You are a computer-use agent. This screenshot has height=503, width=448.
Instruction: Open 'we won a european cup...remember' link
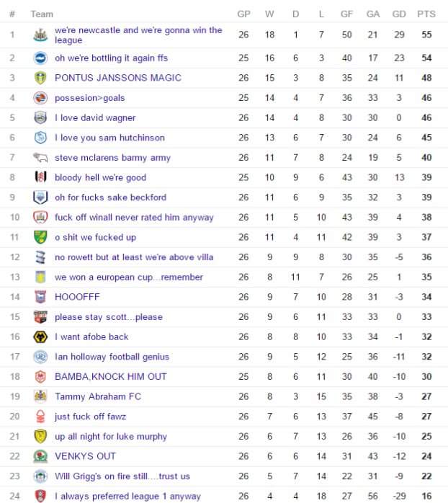pyautogui.click(x=128, y=277)
